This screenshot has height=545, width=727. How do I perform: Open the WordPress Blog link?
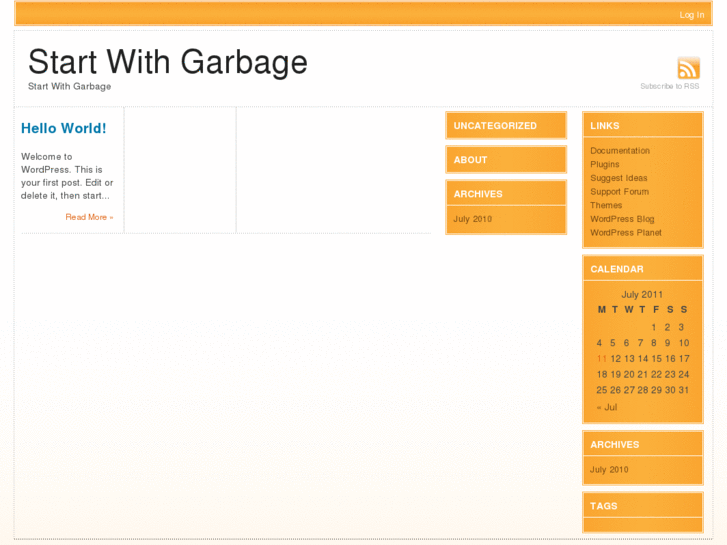(622, 219)
